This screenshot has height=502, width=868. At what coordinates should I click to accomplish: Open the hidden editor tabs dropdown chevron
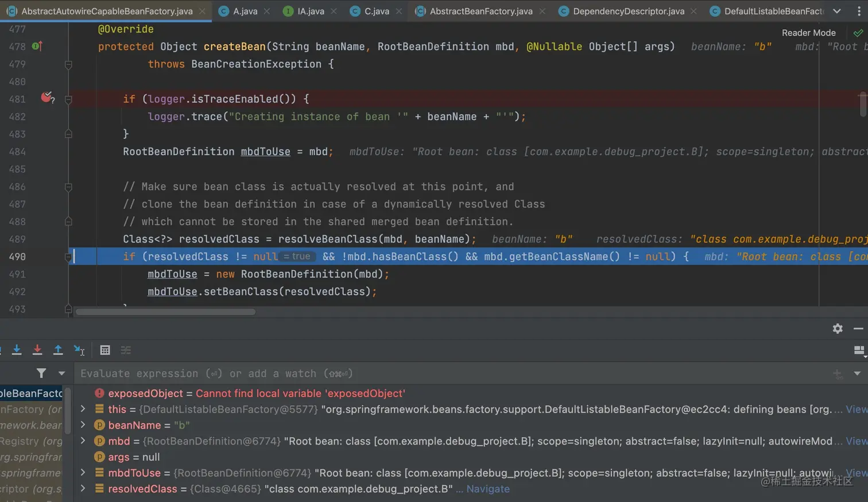(x=837, y=11)
